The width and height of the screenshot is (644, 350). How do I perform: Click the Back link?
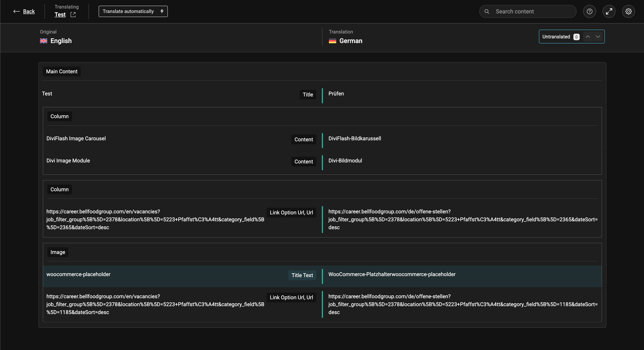tap(29, 11)
